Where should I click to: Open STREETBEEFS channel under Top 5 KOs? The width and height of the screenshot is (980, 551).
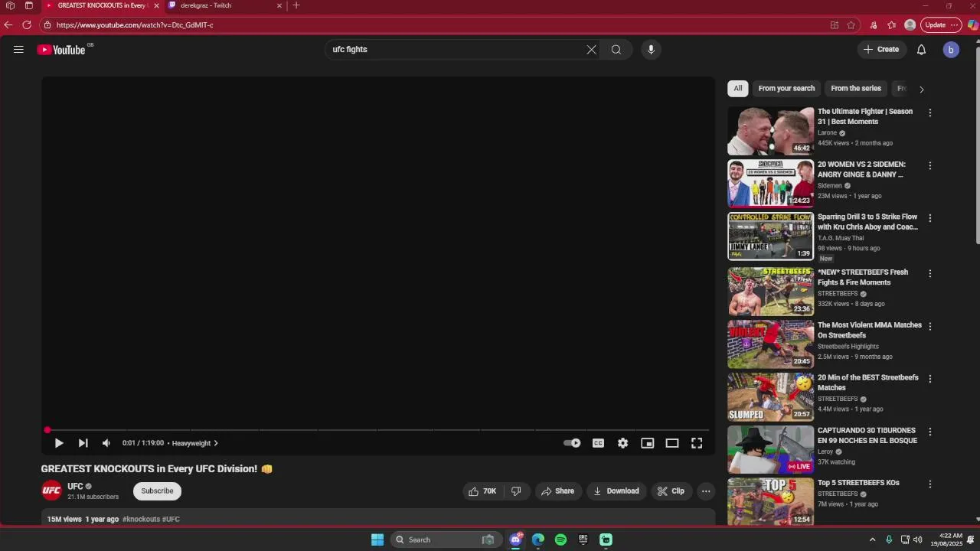(838, 494)
